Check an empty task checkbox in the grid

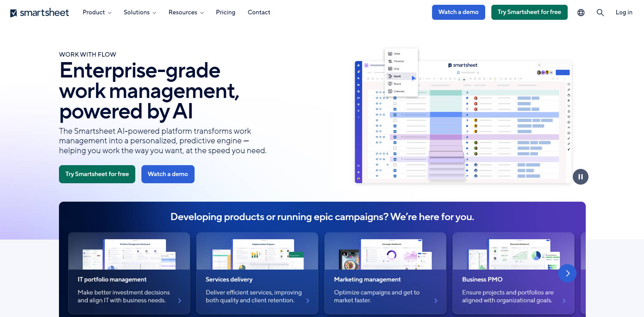tap(395, 104)
